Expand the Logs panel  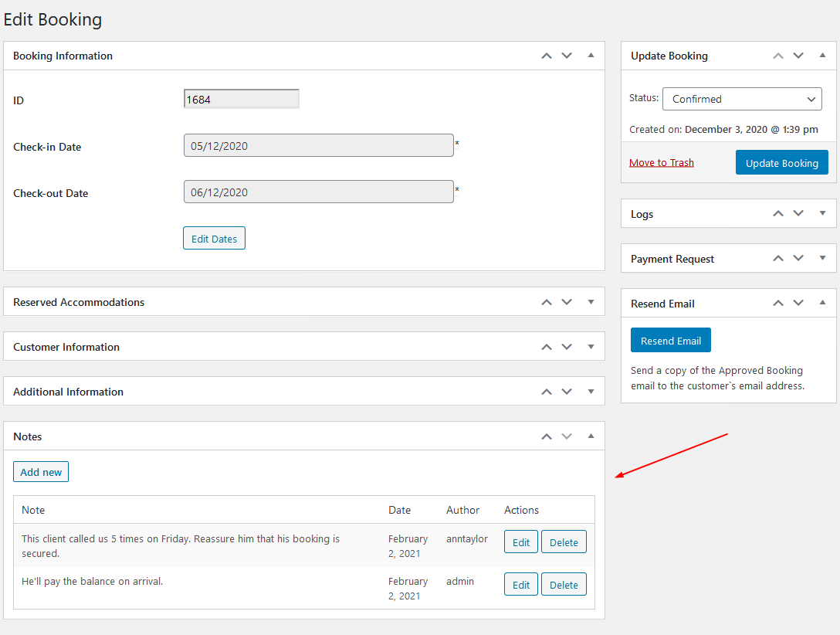[x=821, y=213]
